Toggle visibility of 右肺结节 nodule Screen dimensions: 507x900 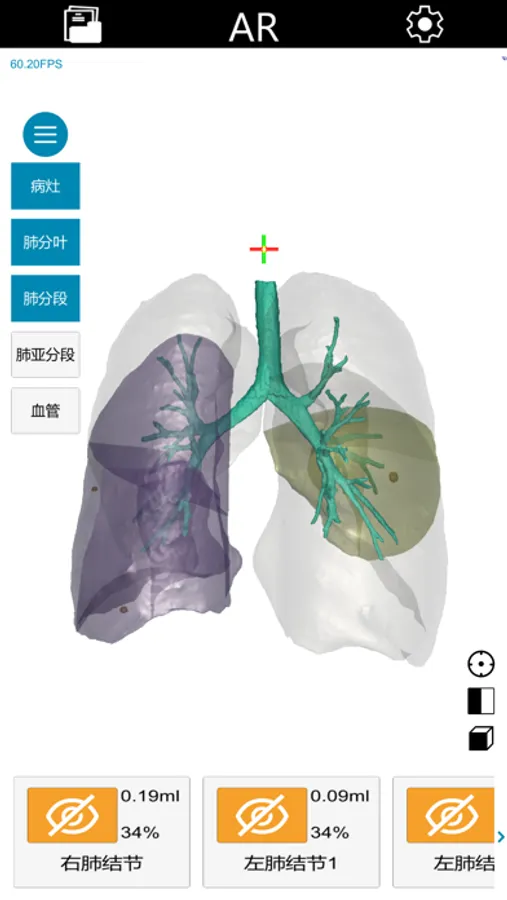tap(72, 814)
